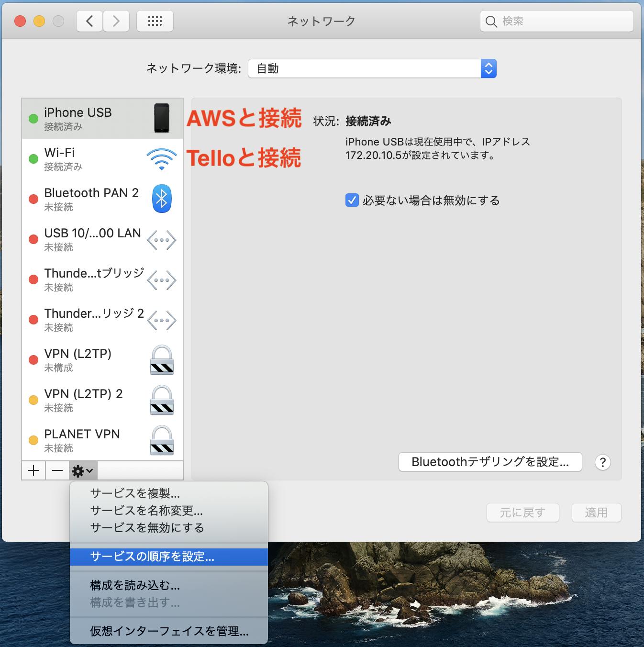Click the USB 10/...00 LAN ethernet icon
Image resolution: width=644 pixels, height=647 pixels.
162,240
